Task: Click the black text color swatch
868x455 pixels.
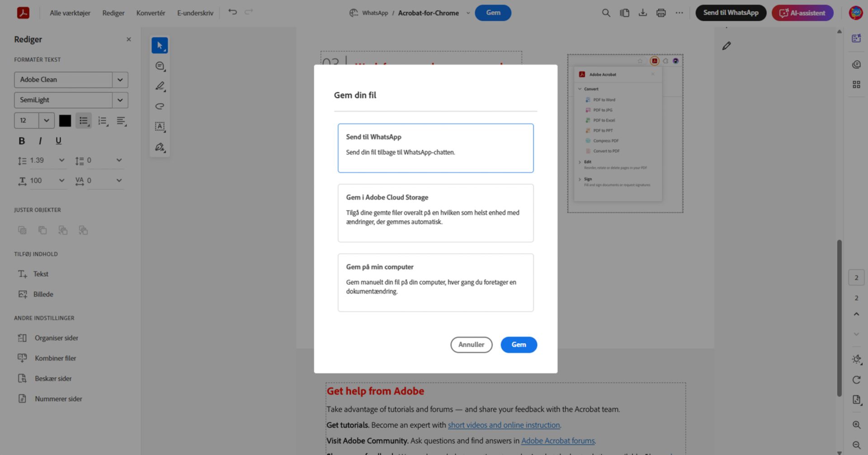Action: click(65, 121)
